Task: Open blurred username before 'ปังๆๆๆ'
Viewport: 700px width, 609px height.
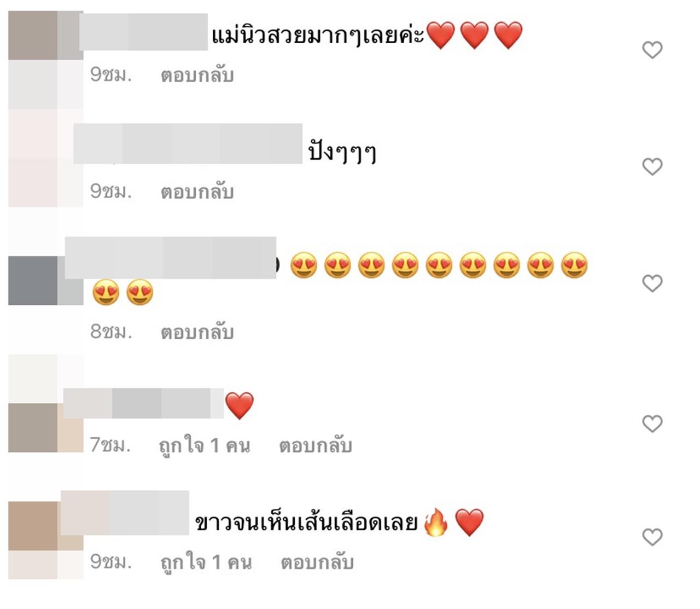Action: pyautogui.click(x=188, y=143)
